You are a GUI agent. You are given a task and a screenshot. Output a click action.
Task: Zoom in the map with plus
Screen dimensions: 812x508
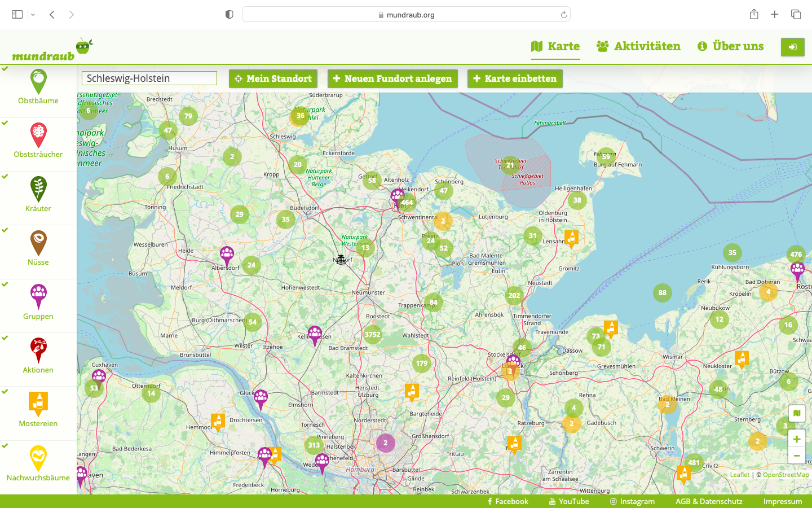point(796,439)
